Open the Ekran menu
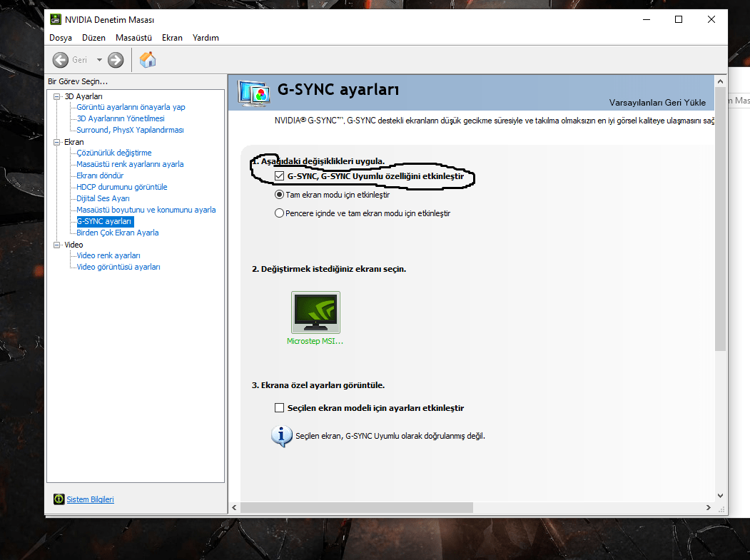The height and width of the screenshot is (560, 750). [172, 38]
